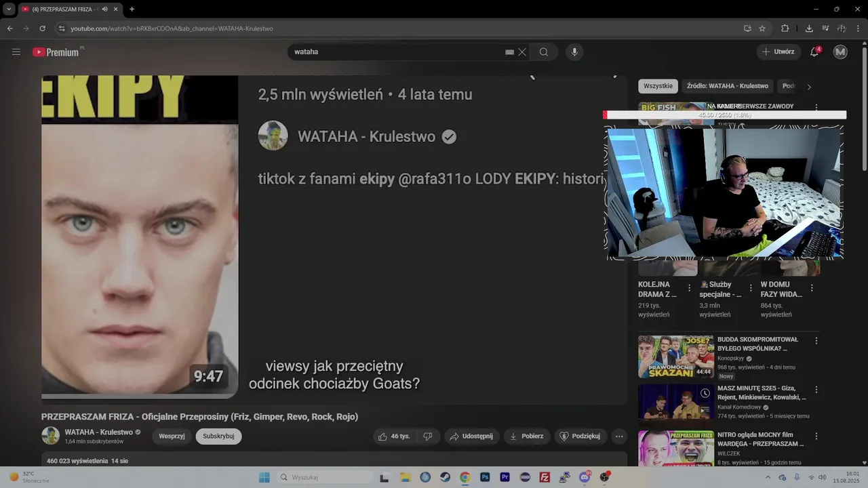The width and height of the screenshot is (868, 488).
Task: Go forward with the browser forward arrow
Action: (x=26, y=28)
